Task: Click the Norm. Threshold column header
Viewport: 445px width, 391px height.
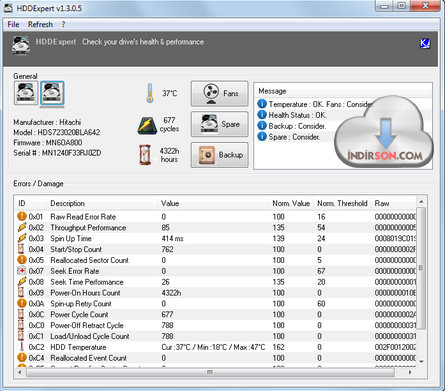Action: pos(342,203)
